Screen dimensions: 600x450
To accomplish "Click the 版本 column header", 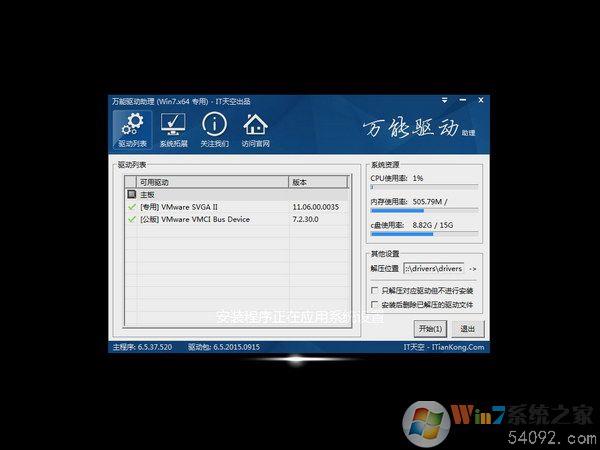I will pyautogui.click(x=318, y=182).
